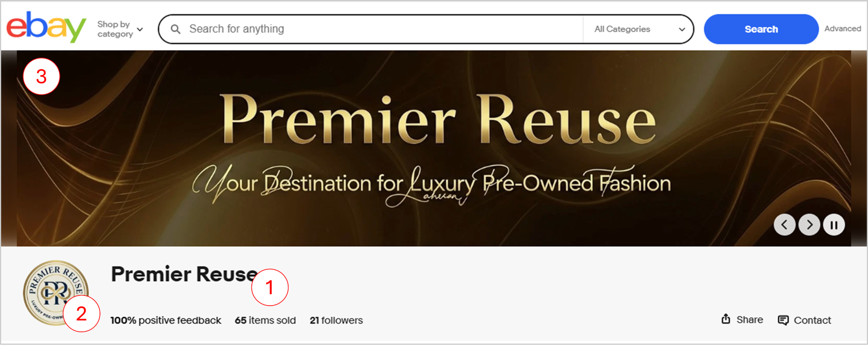The image size is (868, 345).
Task: Pause the banner slideshow
Action: pyautogui.click(x=834, y=225)
